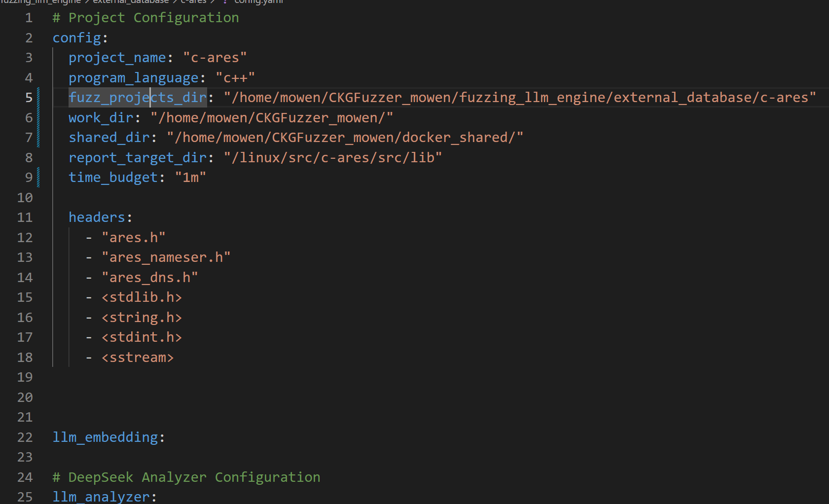Place cursor on the headers key
This screenshot has width=829, height=504.
click(97, 217)
